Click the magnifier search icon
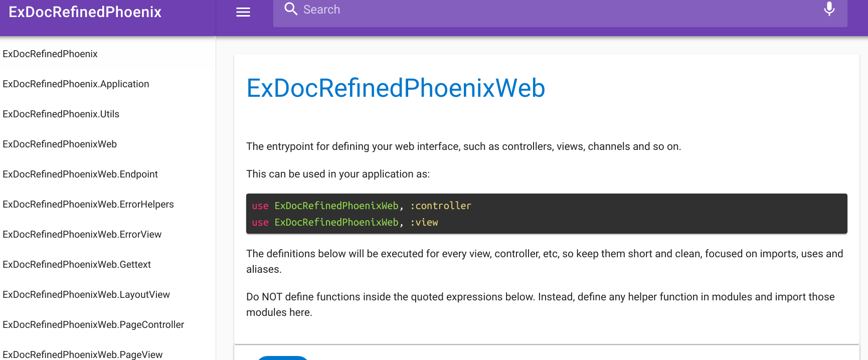The image size is (868, 360). pyautogui.click(x=291, y=9)
